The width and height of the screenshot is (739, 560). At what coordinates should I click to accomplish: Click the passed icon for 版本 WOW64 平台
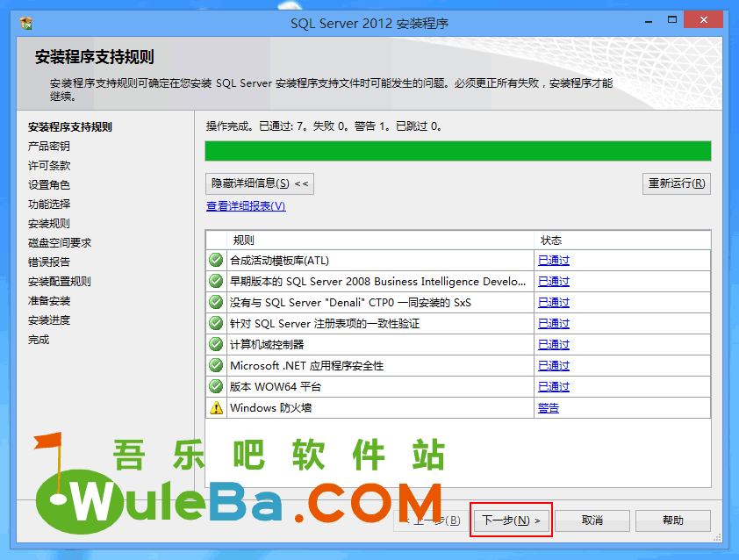[216, 386]
